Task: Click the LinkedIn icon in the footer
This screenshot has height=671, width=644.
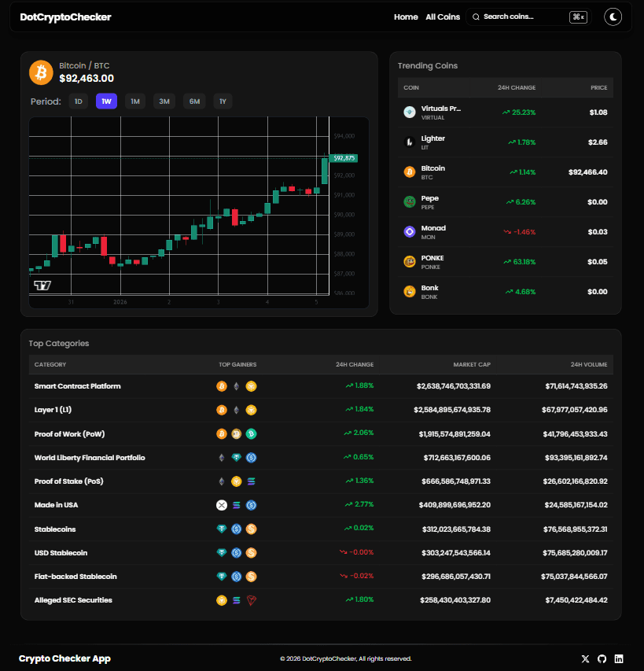Action: [x=619, y=658]
